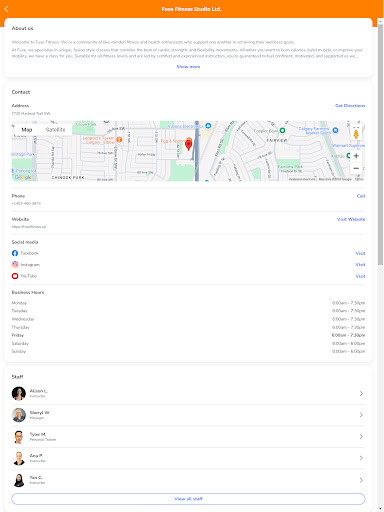Click the page vertical scrollbar thumb
Viewport: 384px width, 512px height.
(380, 145)
